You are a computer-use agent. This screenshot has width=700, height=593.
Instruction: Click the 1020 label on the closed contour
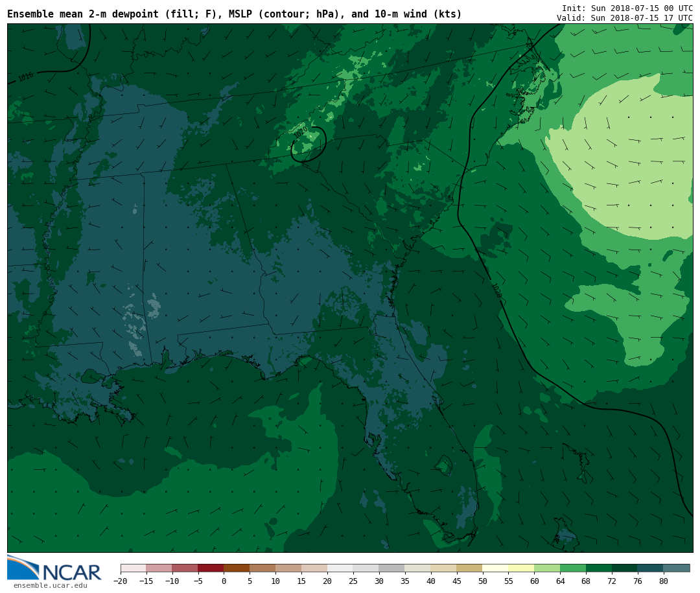(x=301, y=132)
